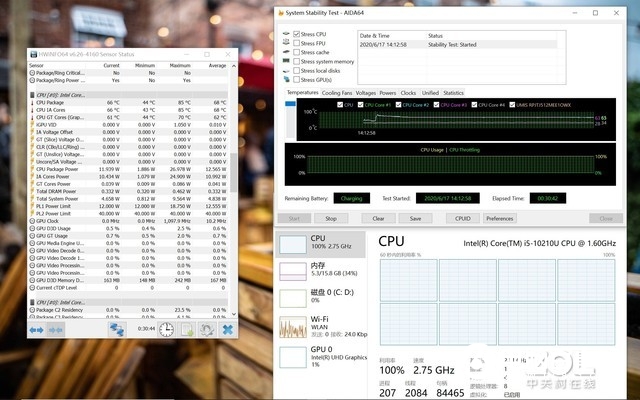
Task: Toggle CPU Core #1 graph checkbox
Action: pos(360,105)
